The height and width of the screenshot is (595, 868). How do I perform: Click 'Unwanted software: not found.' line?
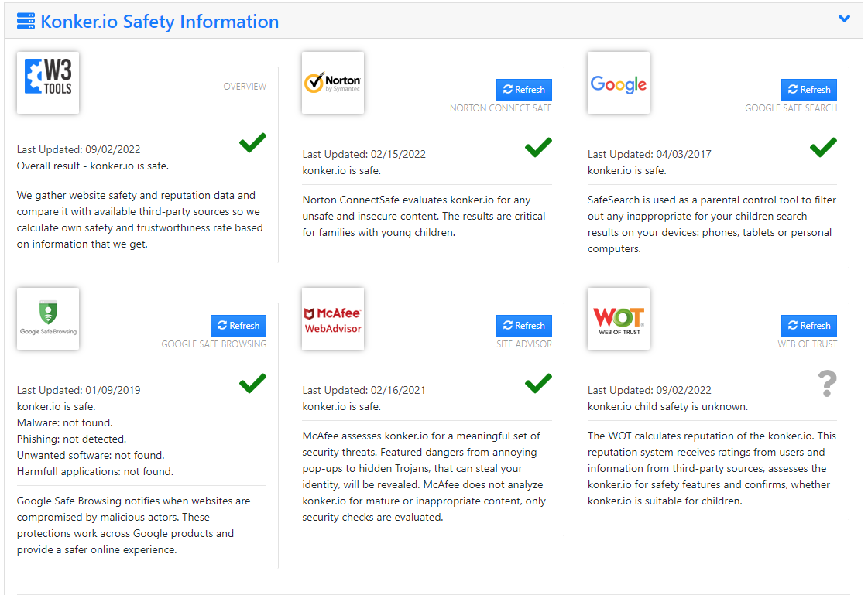tap(91, 455)
